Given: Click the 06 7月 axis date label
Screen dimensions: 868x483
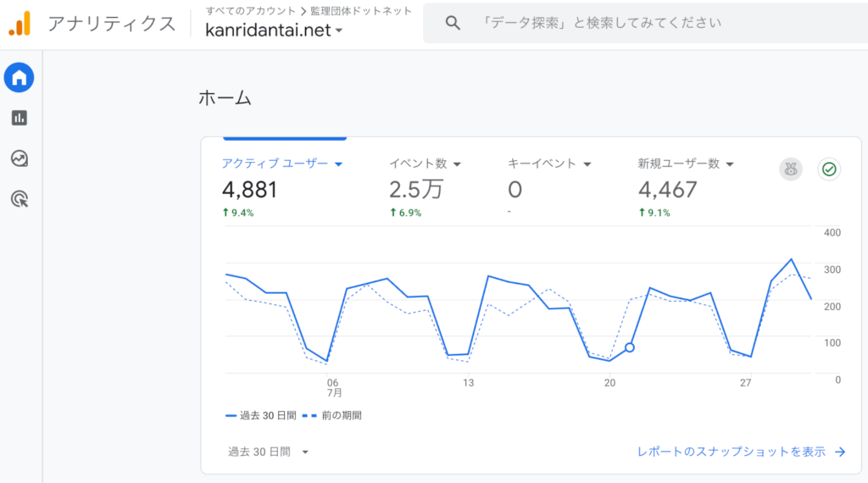Looking at the screenshot, I should click(x=333, y=387).
